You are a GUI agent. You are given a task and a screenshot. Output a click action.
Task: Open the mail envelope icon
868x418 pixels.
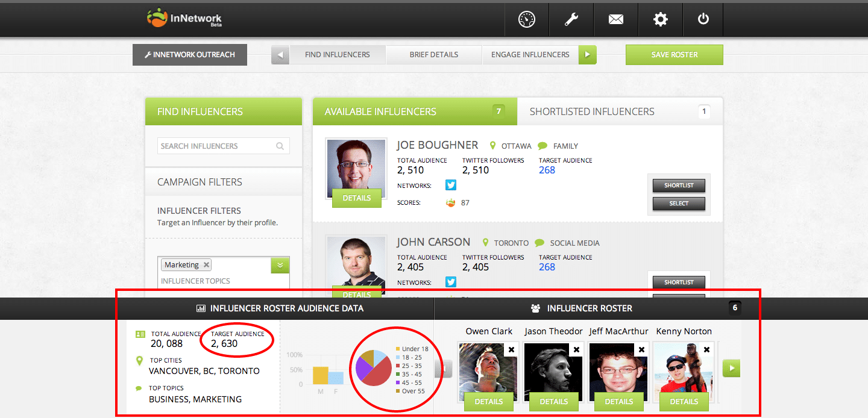616,19
